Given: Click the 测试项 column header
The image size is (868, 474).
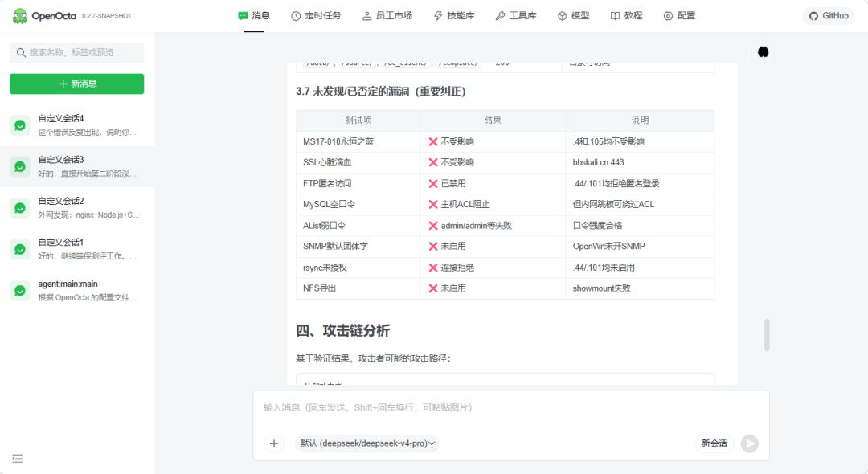Looking at the screenshot, I should pos(358,120).
